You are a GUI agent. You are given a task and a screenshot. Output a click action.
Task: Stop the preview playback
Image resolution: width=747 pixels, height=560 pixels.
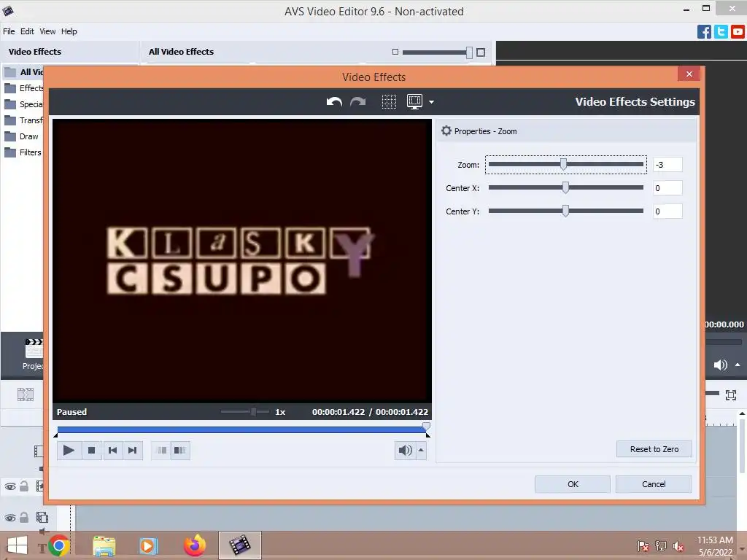tap(91, 450)
